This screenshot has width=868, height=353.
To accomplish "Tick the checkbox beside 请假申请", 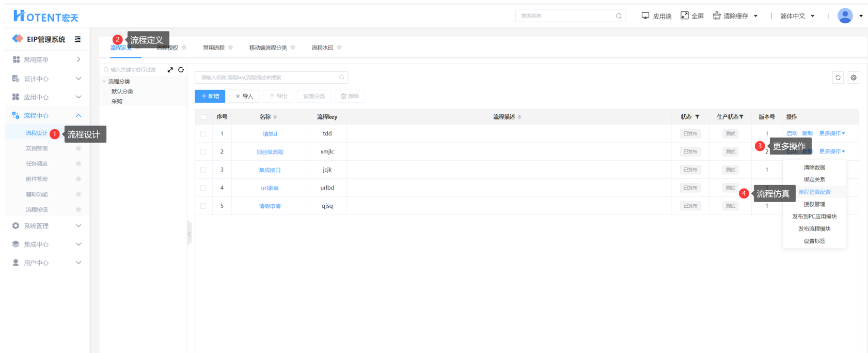I will click(203, 206).
